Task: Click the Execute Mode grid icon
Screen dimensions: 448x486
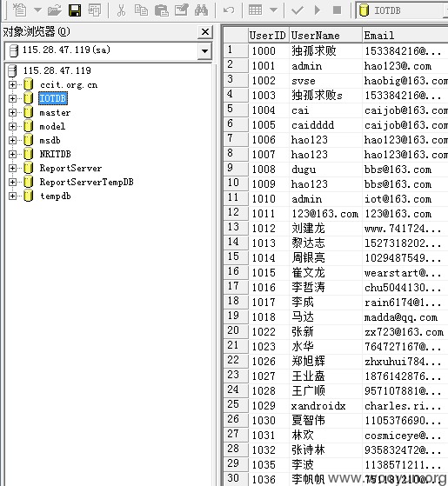Action: (x=256, y=10)
